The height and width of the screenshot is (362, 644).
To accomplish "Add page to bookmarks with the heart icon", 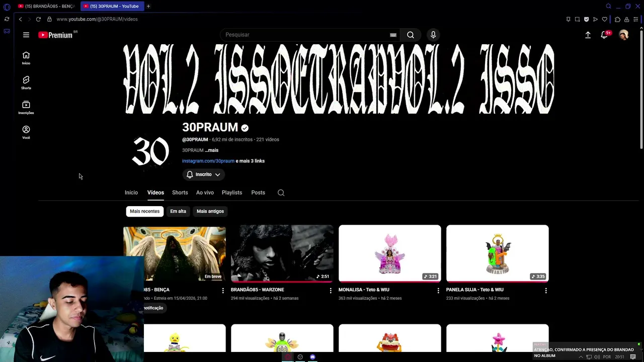I will coord(604,20).
